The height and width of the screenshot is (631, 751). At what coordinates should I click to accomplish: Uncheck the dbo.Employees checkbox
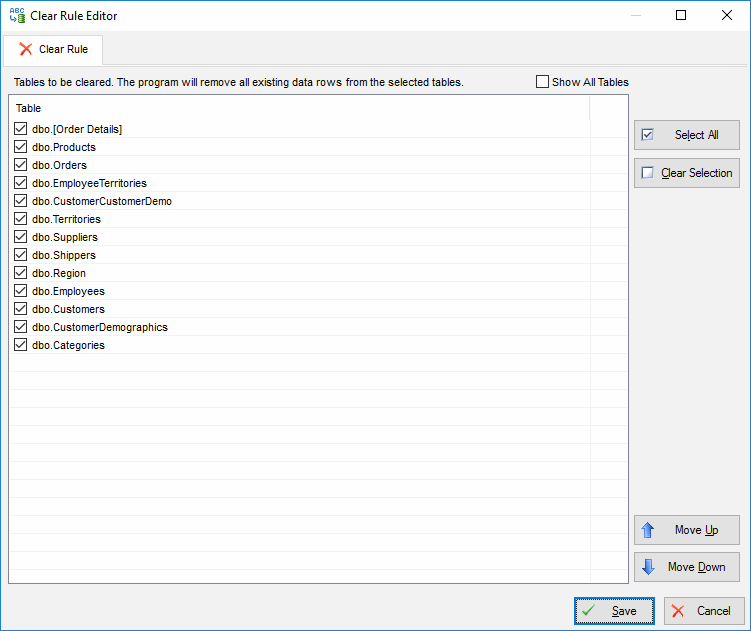(21, 291)
